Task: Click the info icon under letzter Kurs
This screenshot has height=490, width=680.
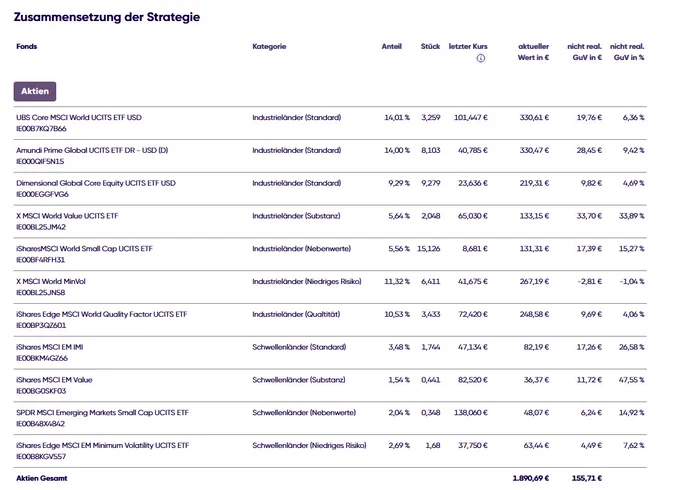Action: [x=481, y=58]
